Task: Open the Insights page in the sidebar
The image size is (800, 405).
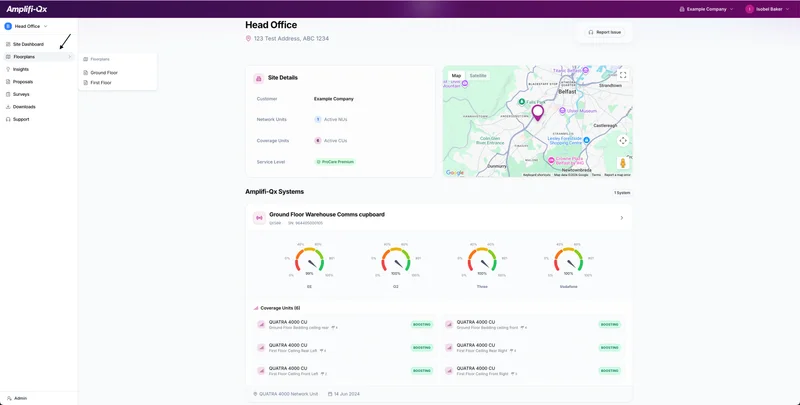Action: click(x=21, y=69)
